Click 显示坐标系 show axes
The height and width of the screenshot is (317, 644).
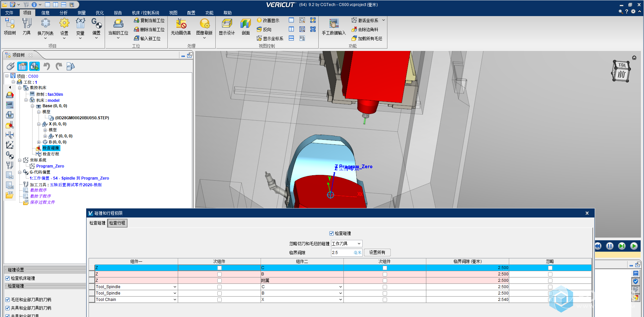[x=270, y=39]
